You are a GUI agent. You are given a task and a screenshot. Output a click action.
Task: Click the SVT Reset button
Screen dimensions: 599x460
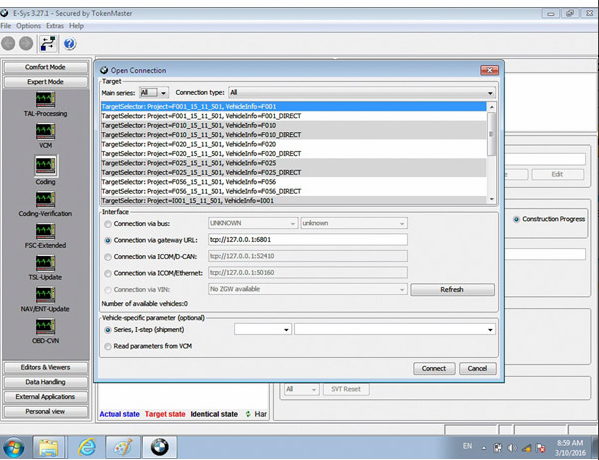point(346,389)
